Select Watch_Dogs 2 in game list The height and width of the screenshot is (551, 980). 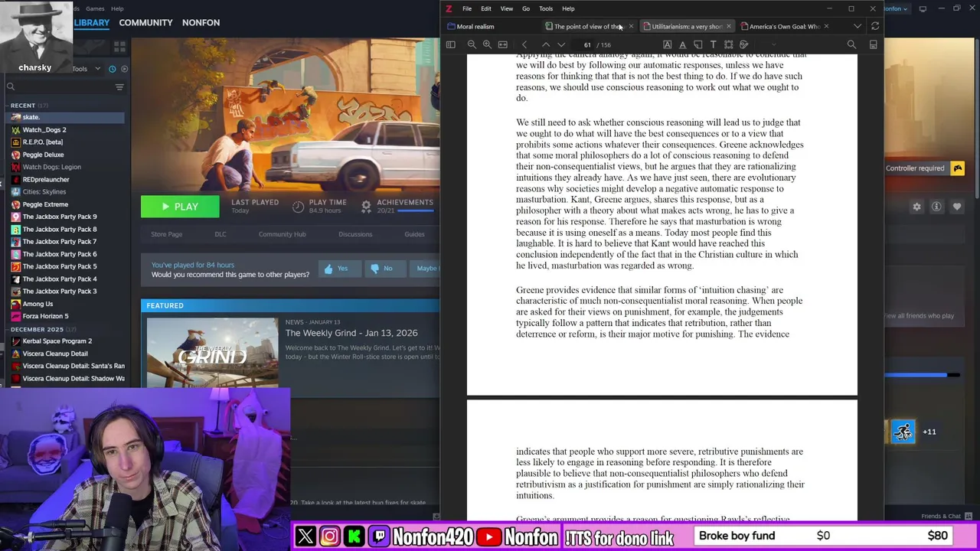click(44, 129)
